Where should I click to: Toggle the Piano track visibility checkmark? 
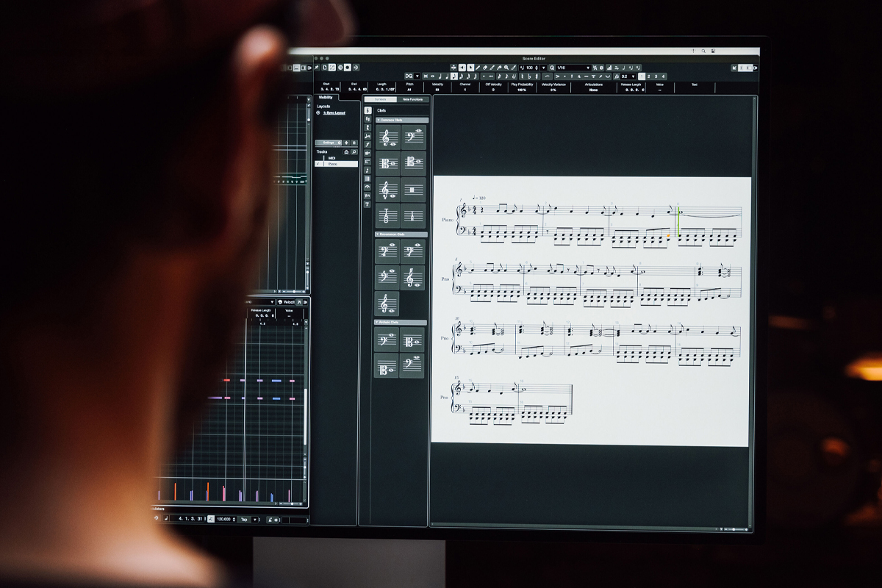point(318,164)
